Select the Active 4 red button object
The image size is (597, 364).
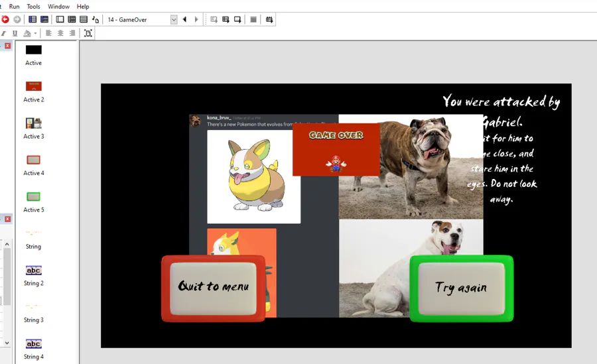point(34,160)
